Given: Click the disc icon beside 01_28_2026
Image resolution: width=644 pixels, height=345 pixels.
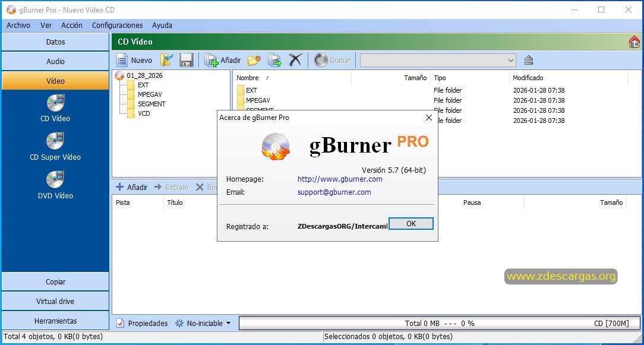Looking at the screenshot, I should (119, 75).
